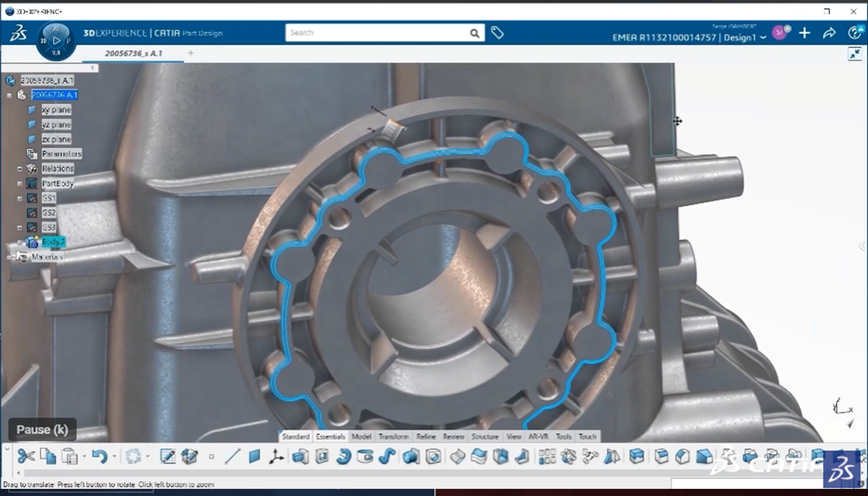Click the Cut scissors icon

pyautogui.click(x=26, y=456)
